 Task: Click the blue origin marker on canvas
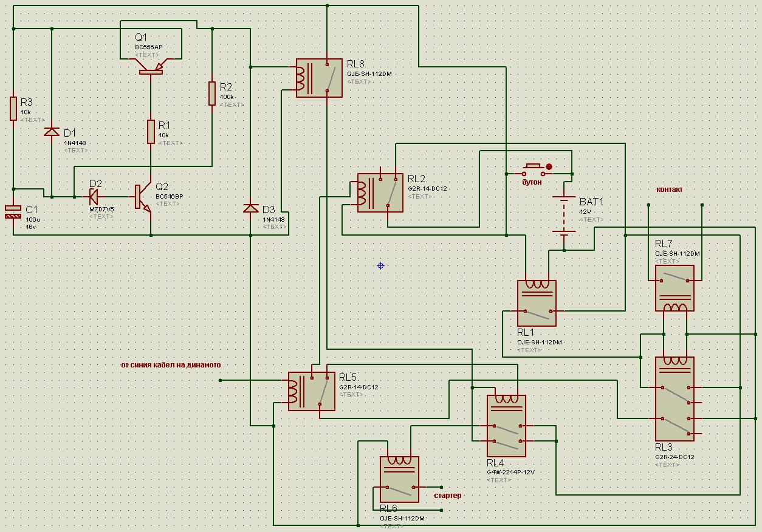[380, 265]
